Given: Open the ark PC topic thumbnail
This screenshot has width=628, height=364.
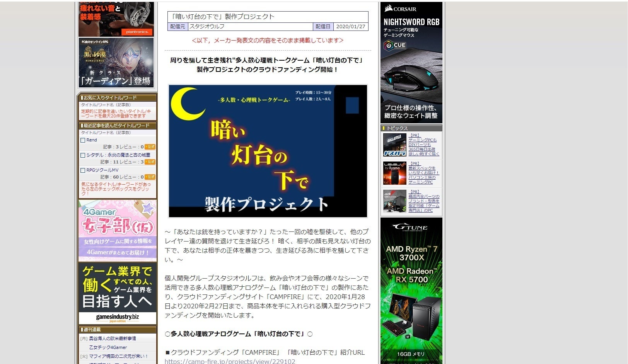Looking at the screenshot, I should click(394, 201).
